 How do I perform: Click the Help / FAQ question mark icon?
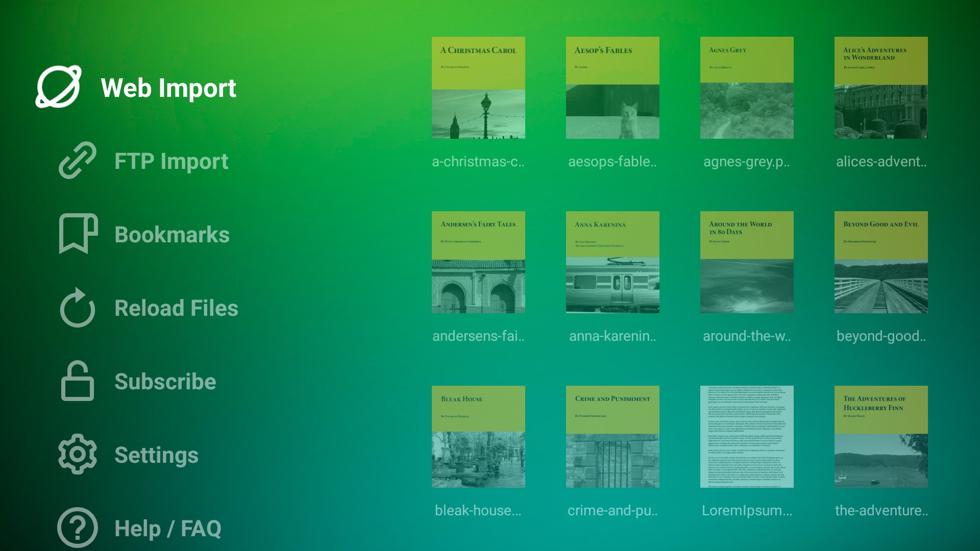tap(77, 528)
